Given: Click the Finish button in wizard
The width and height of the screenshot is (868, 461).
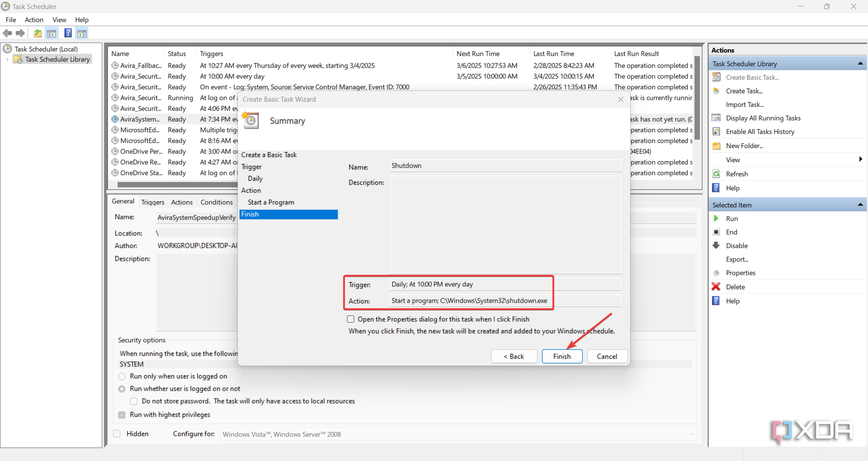Looking at the screenshot, I should [x=562, y=356].
